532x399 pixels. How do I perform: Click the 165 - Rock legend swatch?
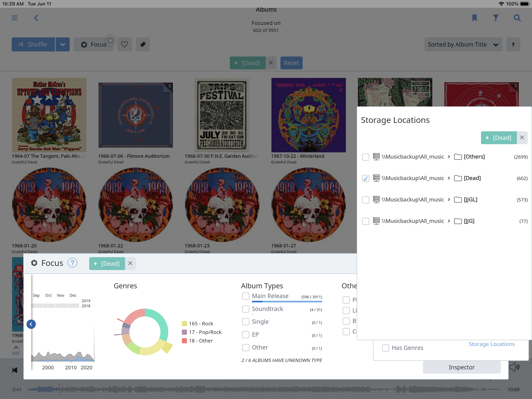tap(184, 324)
